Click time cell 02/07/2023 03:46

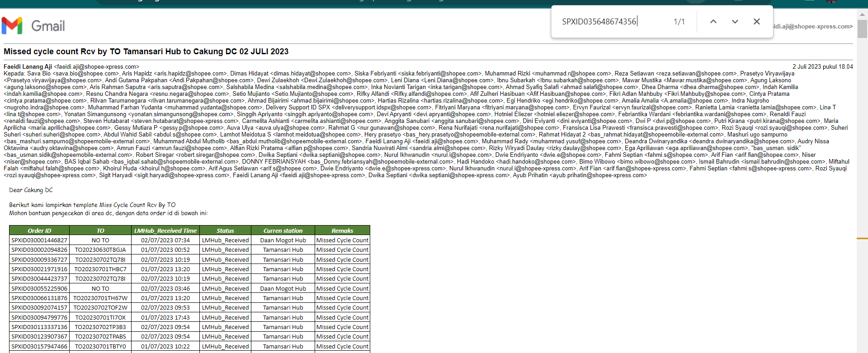(165, 289)
